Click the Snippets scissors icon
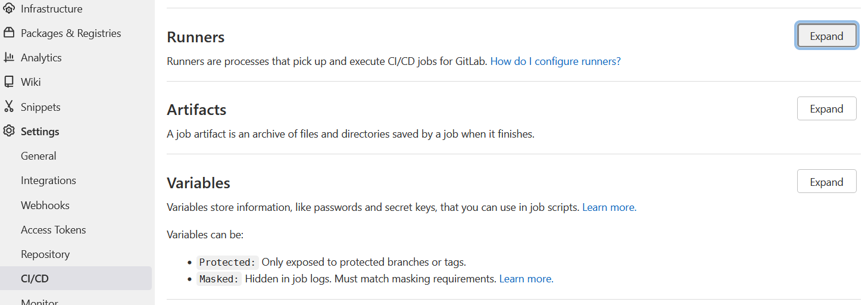This screenshot has height=305, width=868. [x=9, y=107]
